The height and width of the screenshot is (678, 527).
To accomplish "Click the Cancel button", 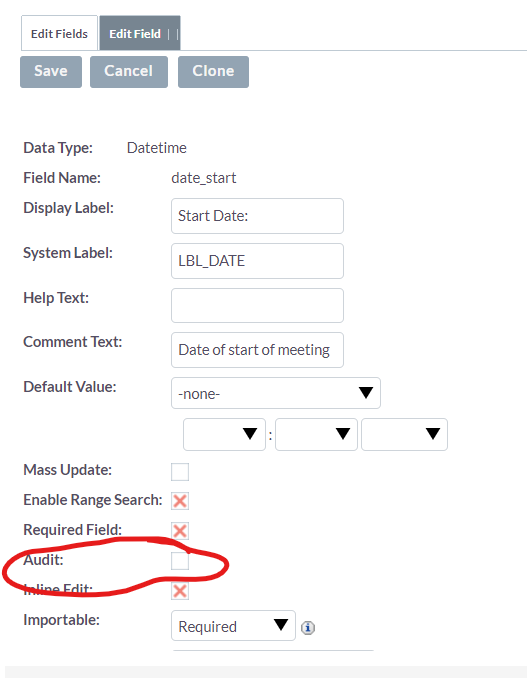I will [129, 72].
